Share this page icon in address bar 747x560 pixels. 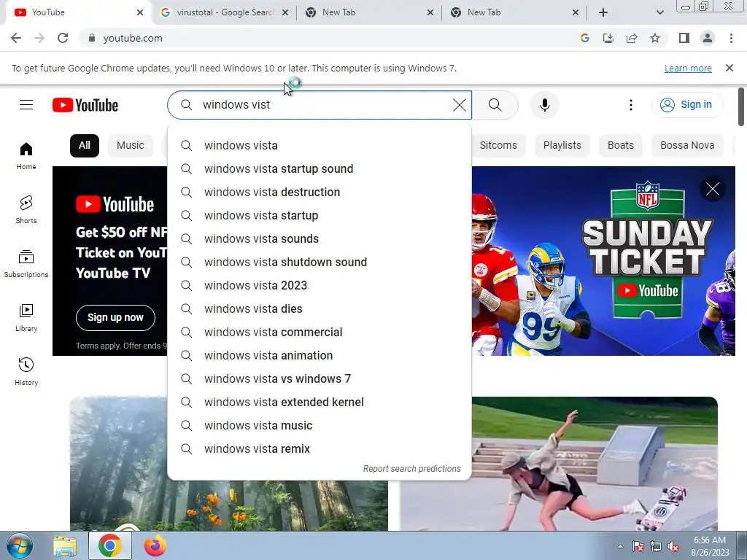click(632, 38)
